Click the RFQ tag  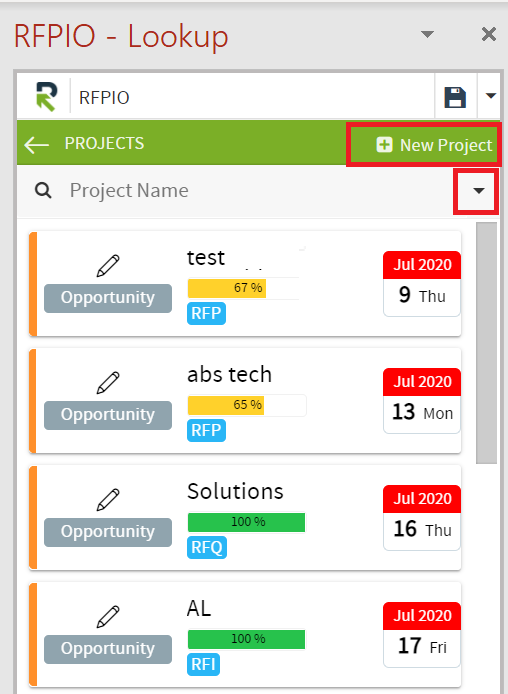point(207,547)
